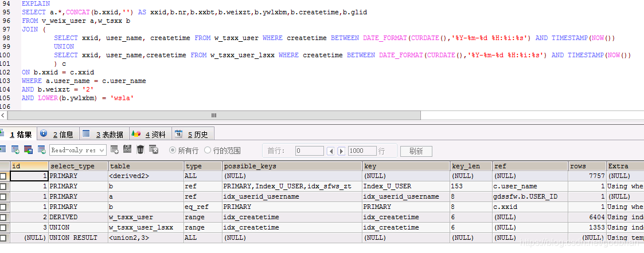The image size is (644, 253).
Task: Select the 所有行 radio option
Action: pyautogui.click(x=173, y=151)
